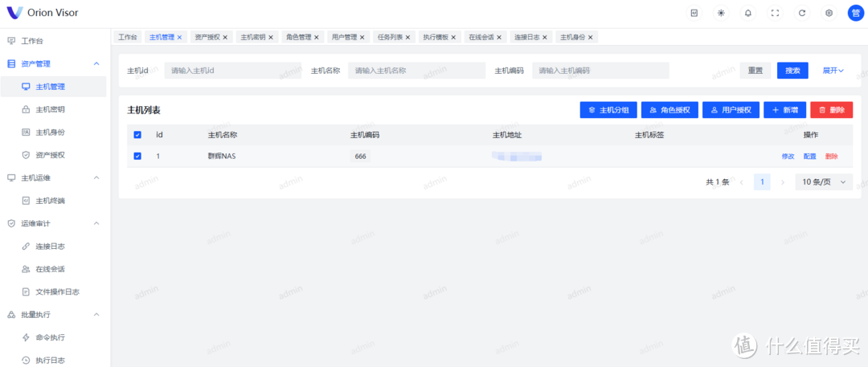
Task: Click 修改 for the 群晖NAS row
Action: coord(788,156)
